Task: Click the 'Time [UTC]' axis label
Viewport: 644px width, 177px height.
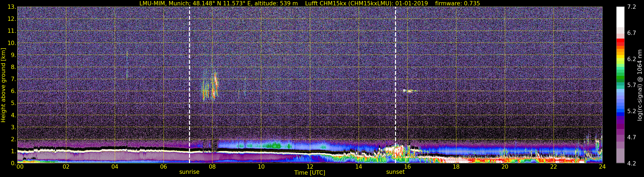Action: [310, 173]
